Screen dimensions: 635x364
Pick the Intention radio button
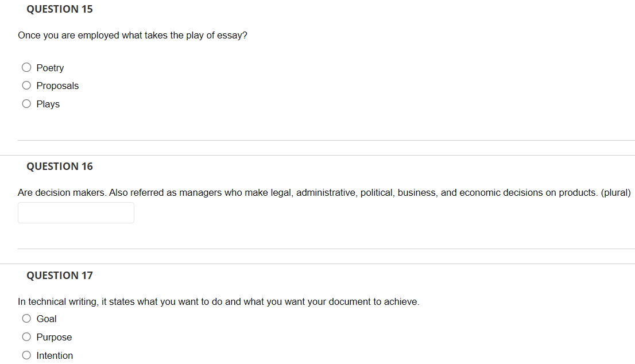(26, 355)
